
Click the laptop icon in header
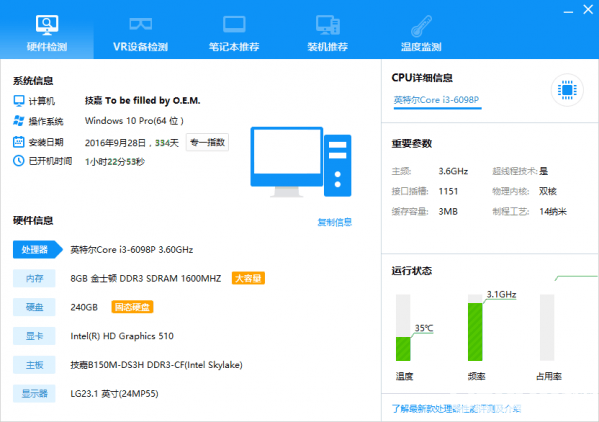pos(234,24)
